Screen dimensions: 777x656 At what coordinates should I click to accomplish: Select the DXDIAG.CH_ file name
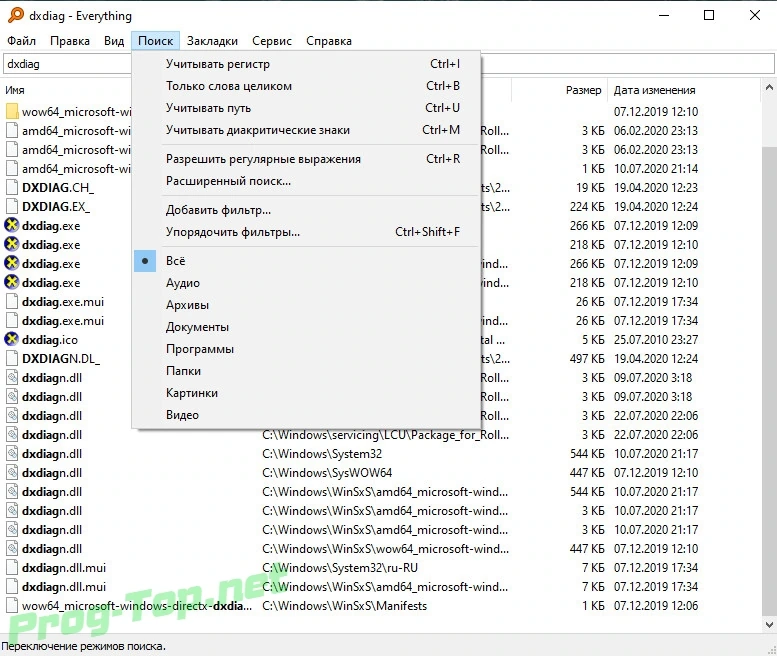[57, 188]
